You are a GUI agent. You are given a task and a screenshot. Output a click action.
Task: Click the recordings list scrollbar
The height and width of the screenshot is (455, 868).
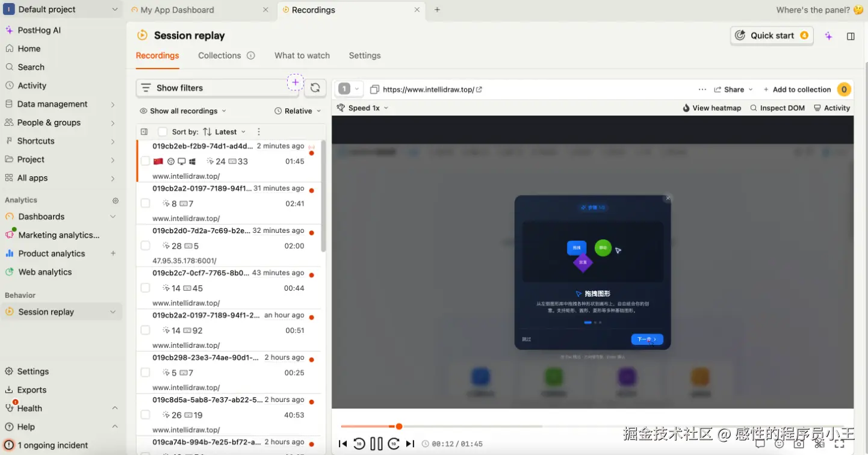(323, 196)
